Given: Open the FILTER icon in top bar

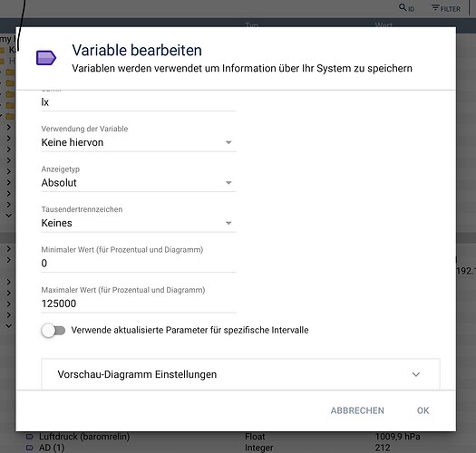Looking at the screenshot, I should (435, 7).
